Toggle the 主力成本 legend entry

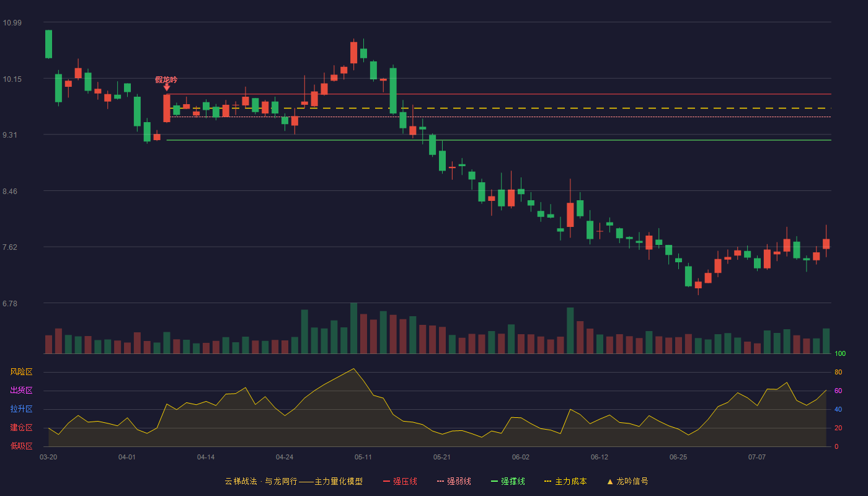tap(565, 481)
